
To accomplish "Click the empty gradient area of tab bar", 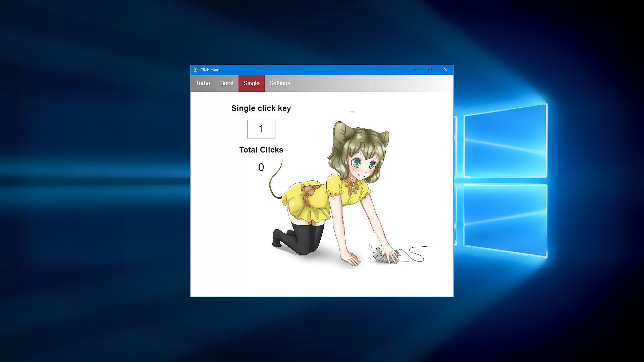I will (369, 83).
